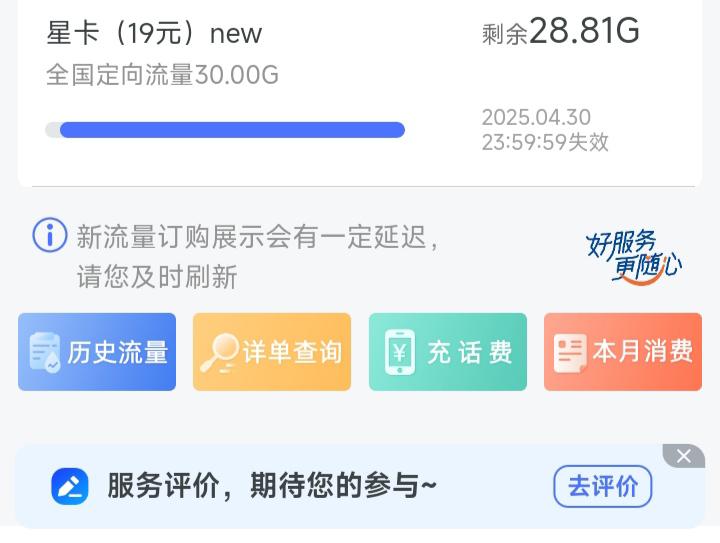Image resolution: width=720 pixels, height=543 pixels.
Task: Open 详单查询 detailed bill query
Action: tap(272, 352)
